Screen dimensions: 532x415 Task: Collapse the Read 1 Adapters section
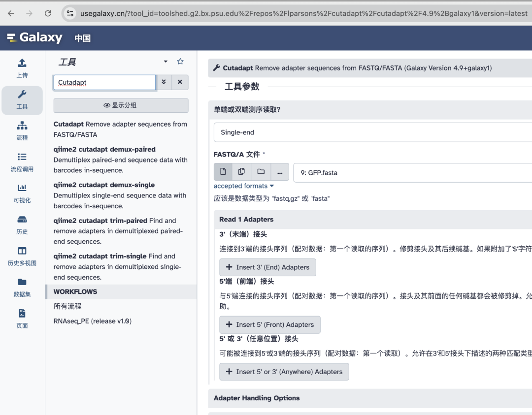coord(372,220)
